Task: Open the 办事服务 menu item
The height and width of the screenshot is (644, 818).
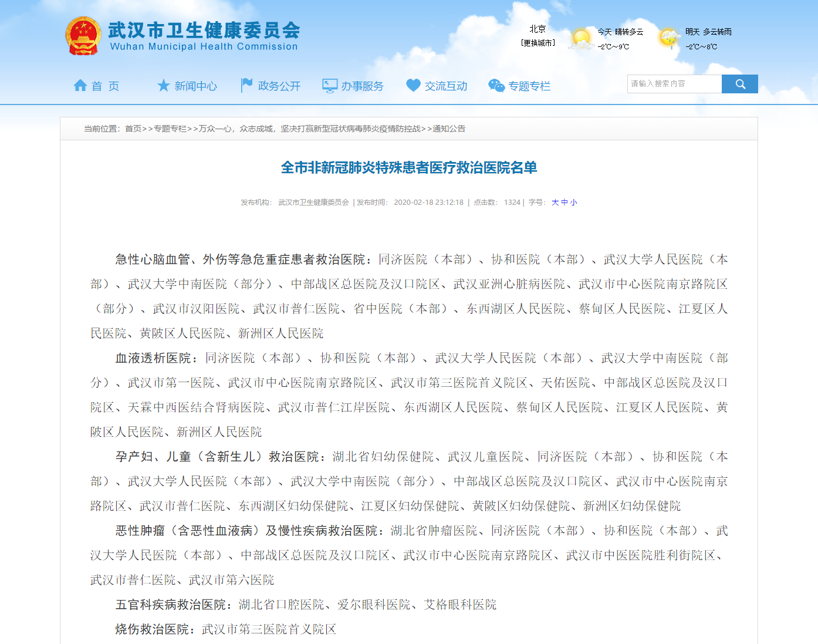Action: coord(363,86)
